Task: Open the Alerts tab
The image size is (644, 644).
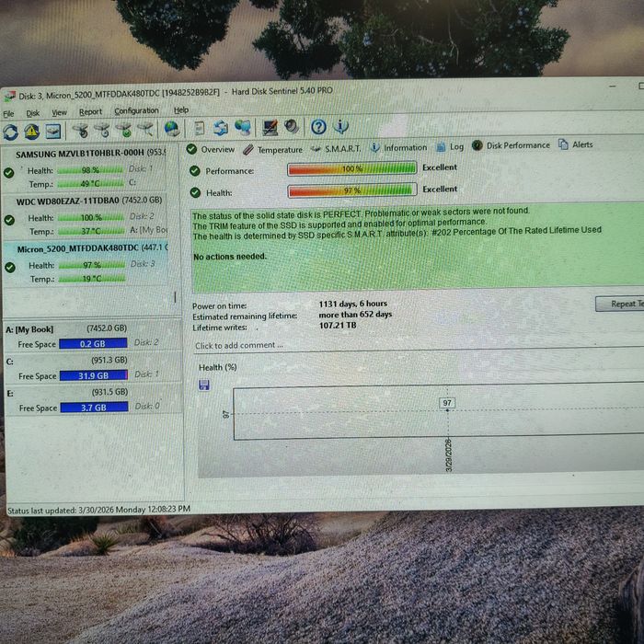Action: point(575,144)
